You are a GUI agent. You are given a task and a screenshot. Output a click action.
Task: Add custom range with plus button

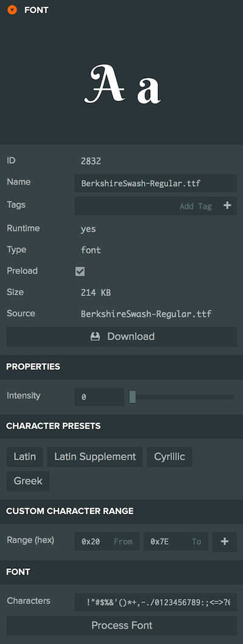[x=225, y=542]
